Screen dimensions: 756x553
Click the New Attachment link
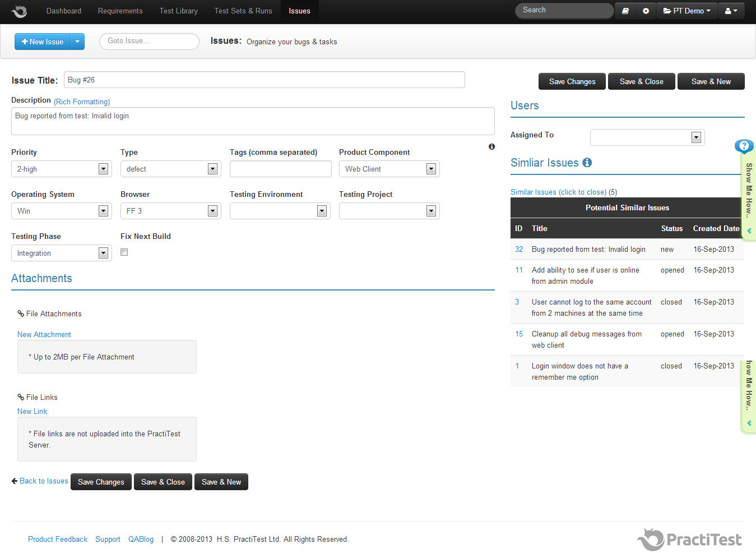44,334
